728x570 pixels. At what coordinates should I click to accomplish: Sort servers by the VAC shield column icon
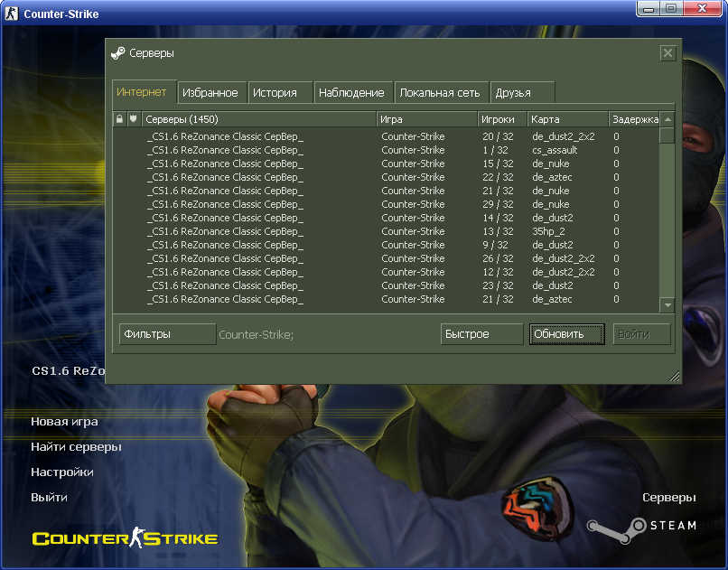(x=134, y=119)
